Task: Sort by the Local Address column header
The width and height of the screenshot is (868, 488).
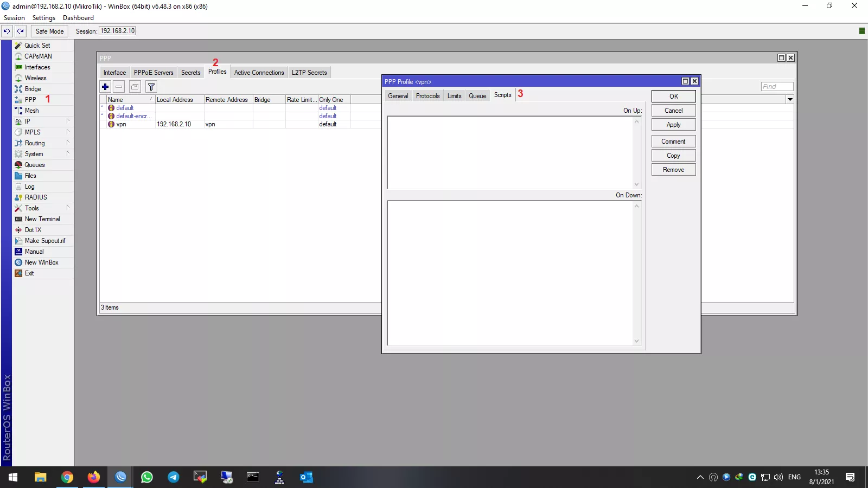Action: [180, 100]
